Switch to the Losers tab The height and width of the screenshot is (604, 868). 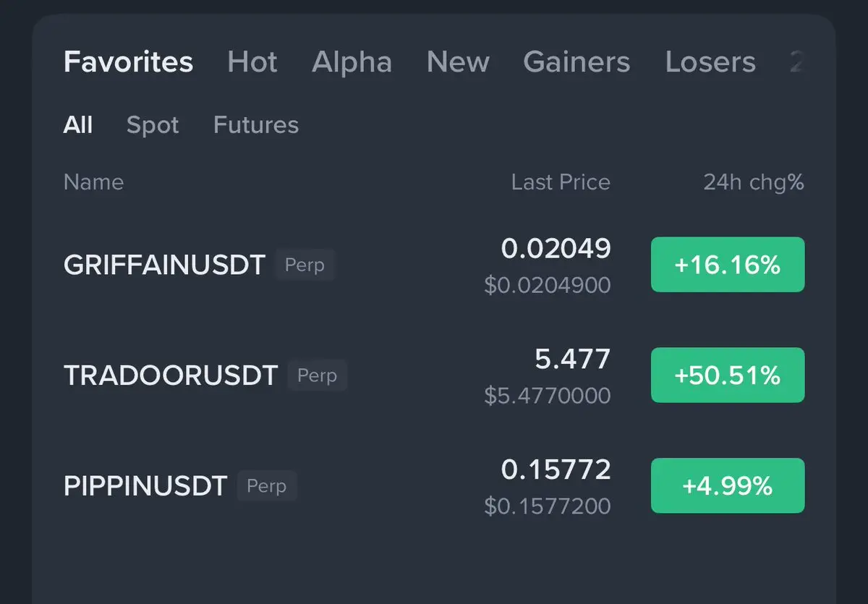[x=710, y=62]
